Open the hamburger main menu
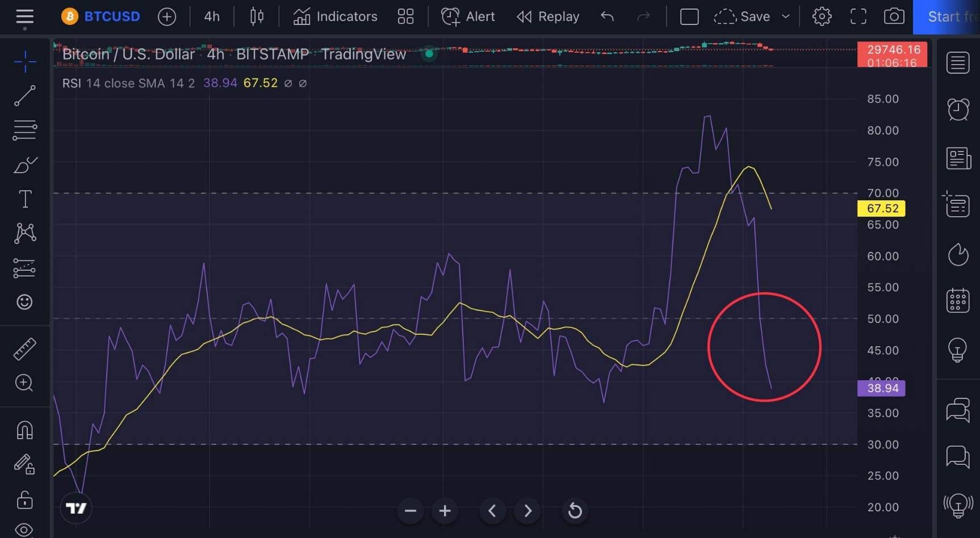This screenshot has width=980, height=538. click(24, 17)
